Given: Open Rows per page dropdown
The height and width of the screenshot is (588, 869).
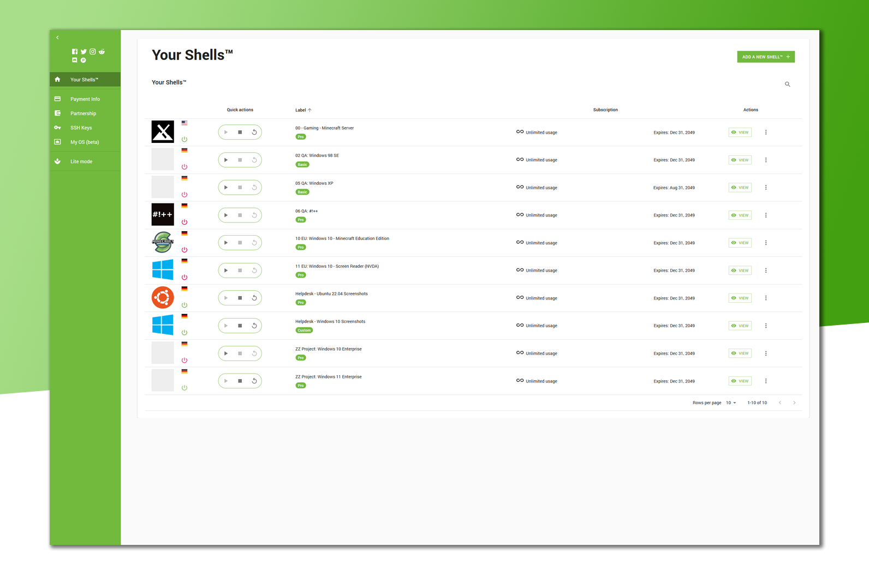Looking at the screenshot, I should point(731,403).
